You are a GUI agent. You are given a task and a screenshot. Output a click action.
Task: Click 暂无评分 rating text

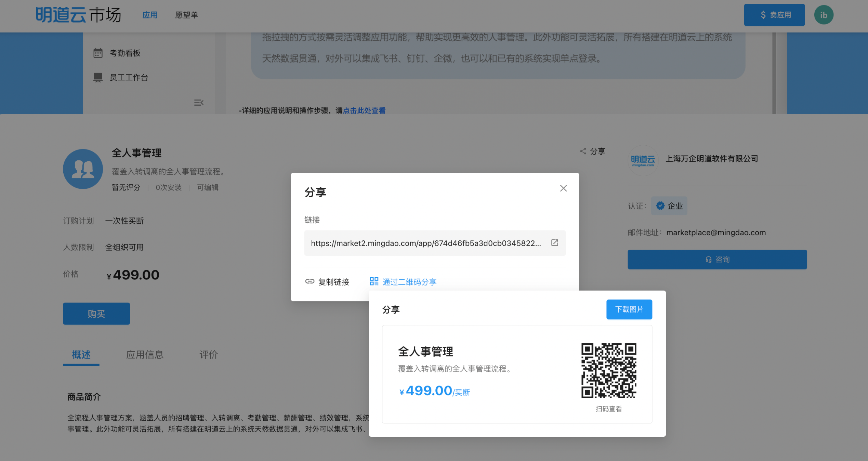(x=126, y=187)
